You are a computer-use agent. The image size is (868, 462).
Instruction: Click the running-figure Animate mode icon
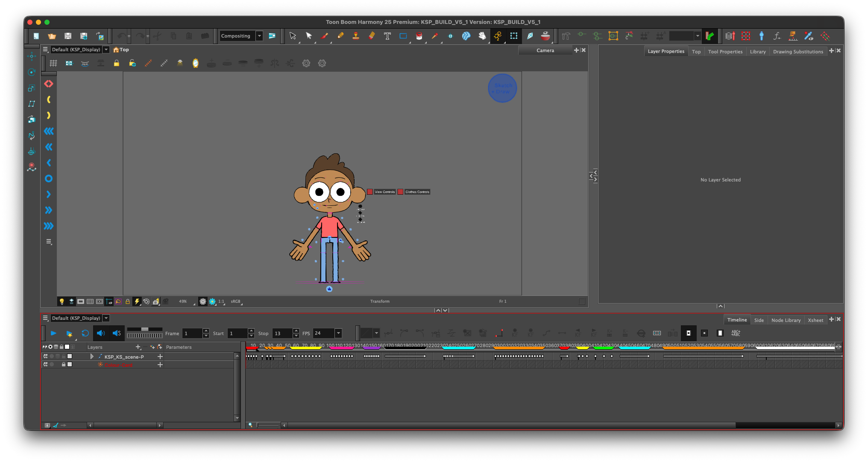pos(498,36)
